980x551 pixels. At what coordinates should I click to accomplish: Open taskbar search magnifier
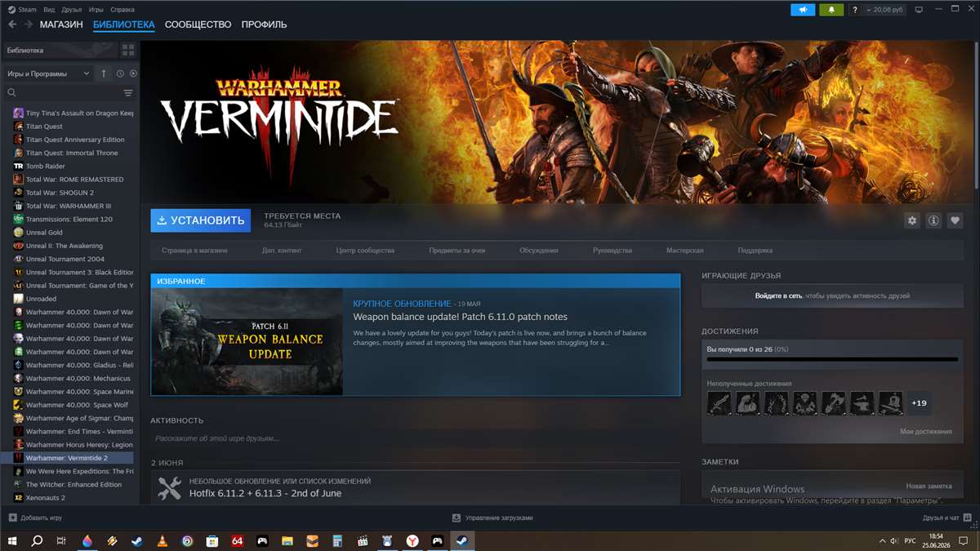click(37, 540)
